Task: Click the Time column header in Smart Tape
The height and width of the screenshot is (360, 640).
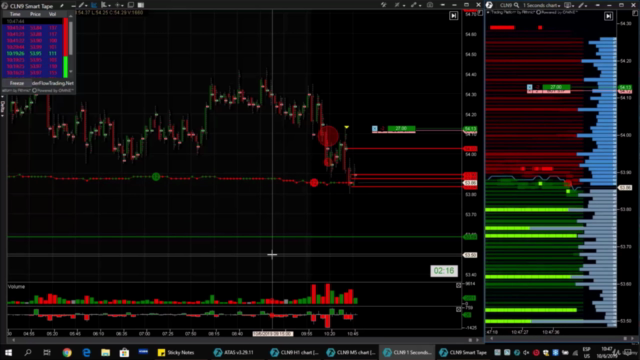Action: (x=15, y=14)
